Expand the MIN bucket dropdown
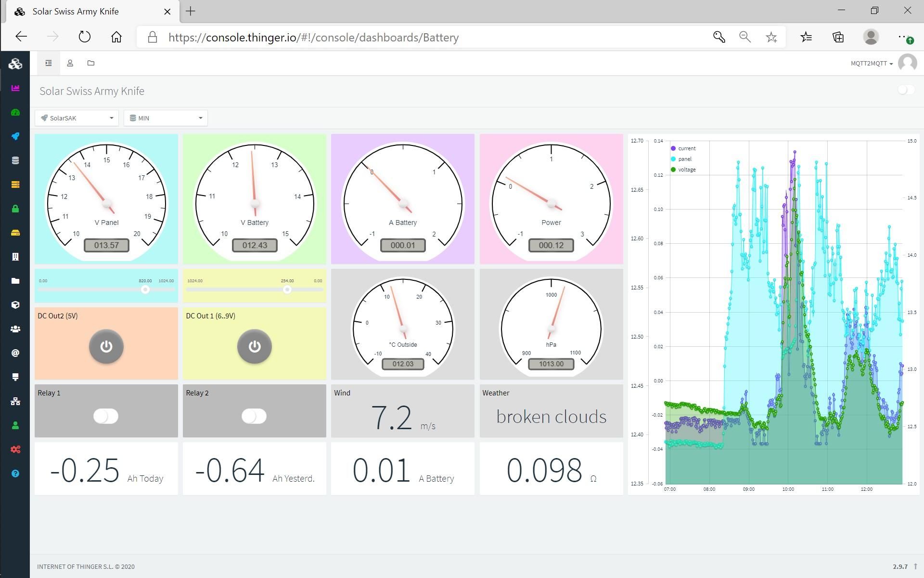This screenshot has width=924, height=578. point(166,118)
